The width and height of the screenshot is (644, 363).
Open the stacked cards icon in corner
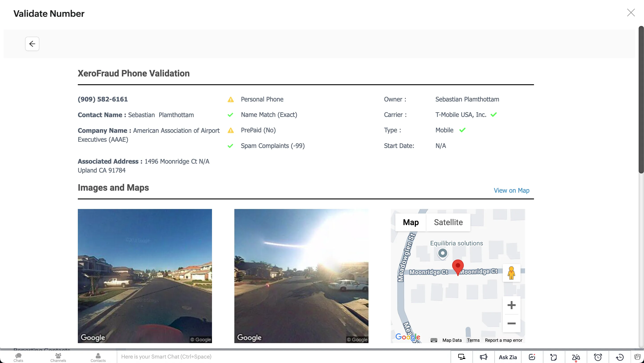coord(637,357)
